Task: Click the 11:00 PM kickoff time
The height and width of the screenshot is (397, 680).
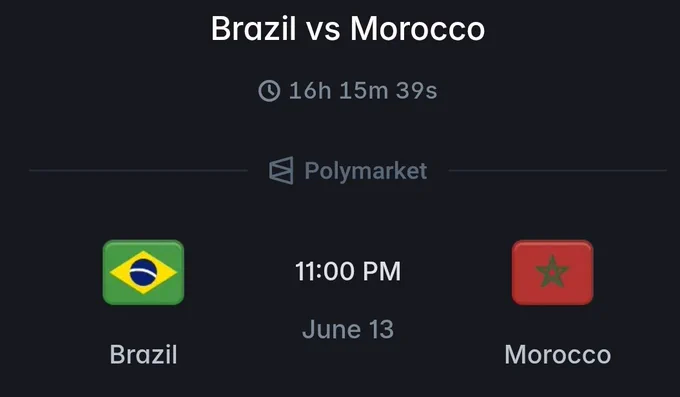Action: click(x=348, y=272)
